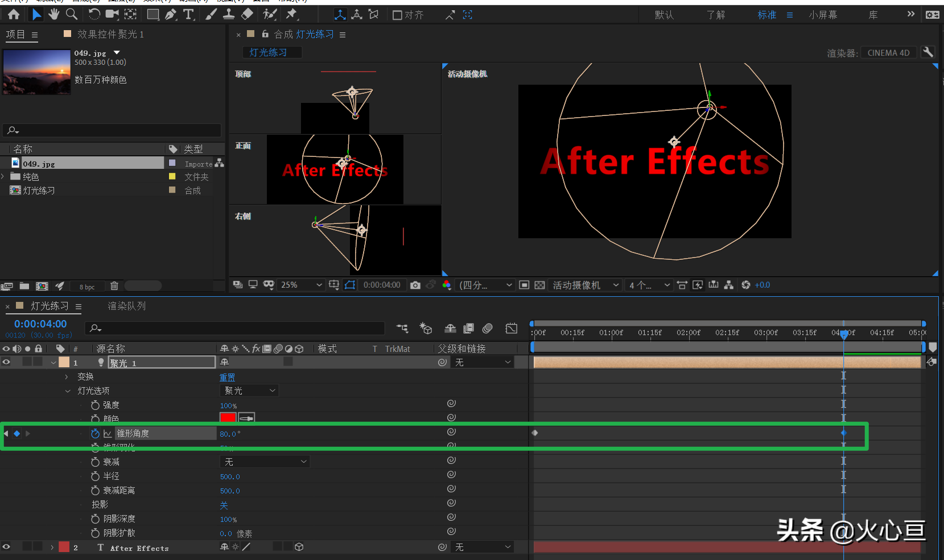
Task: Toggle the region of interest button
Action: click(x=524, y=285)
